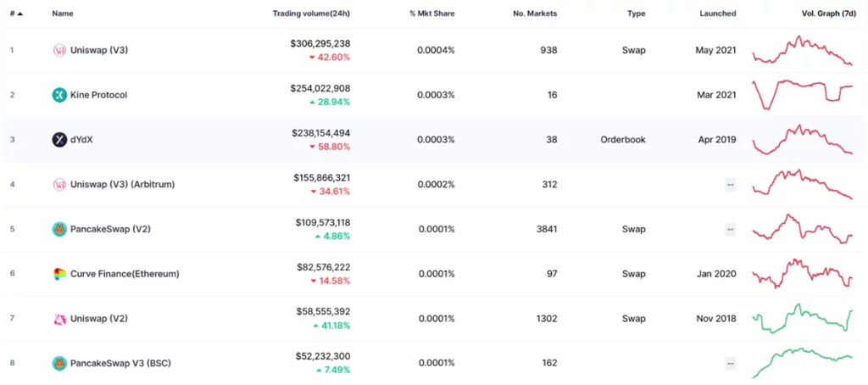Open the Kine Protocol exchange link
The width and height of the screenshot is (868, 385).
coord(98,95)
